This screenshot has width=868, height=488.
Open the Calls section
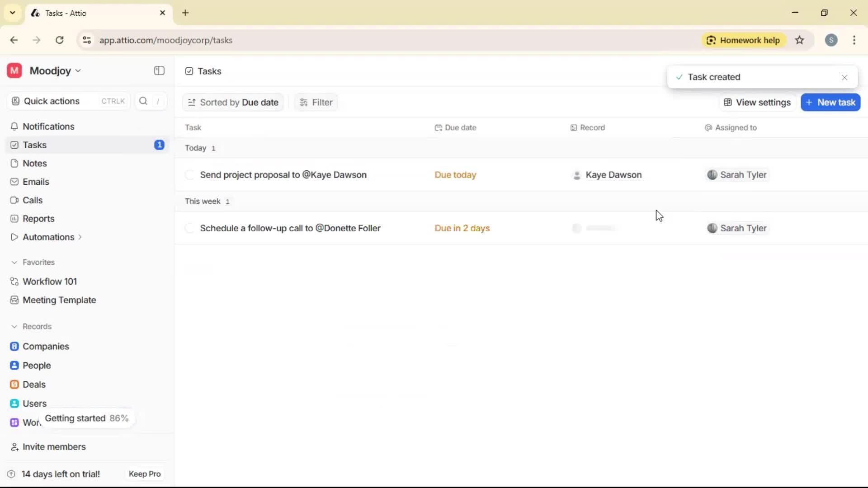32,200
